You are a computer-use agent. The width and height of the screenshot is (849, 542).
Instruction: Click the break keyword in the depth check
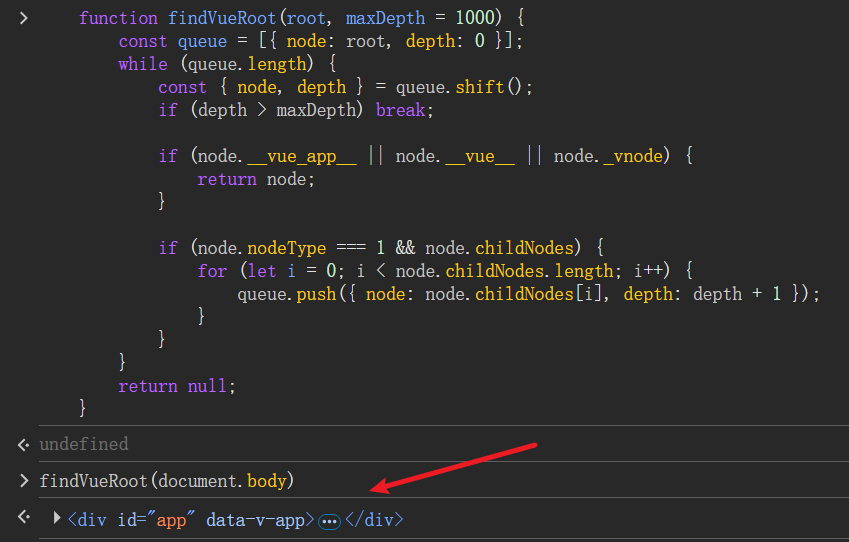(x=402, y=110)
